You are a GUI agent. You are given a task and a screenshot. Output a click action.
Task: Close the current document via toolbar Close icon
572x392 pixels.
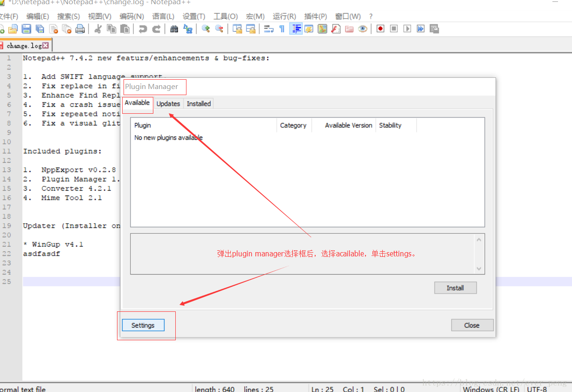53,29
